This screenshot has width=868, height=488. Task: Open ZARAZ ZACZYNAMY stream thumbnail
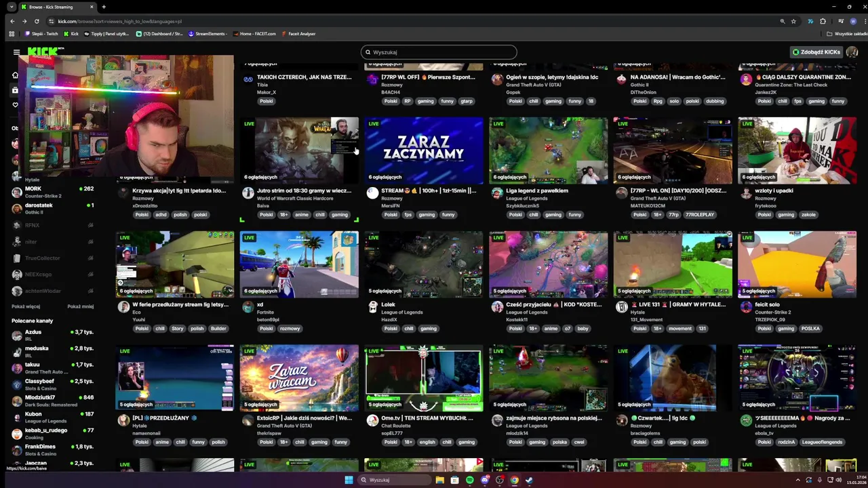424,150
